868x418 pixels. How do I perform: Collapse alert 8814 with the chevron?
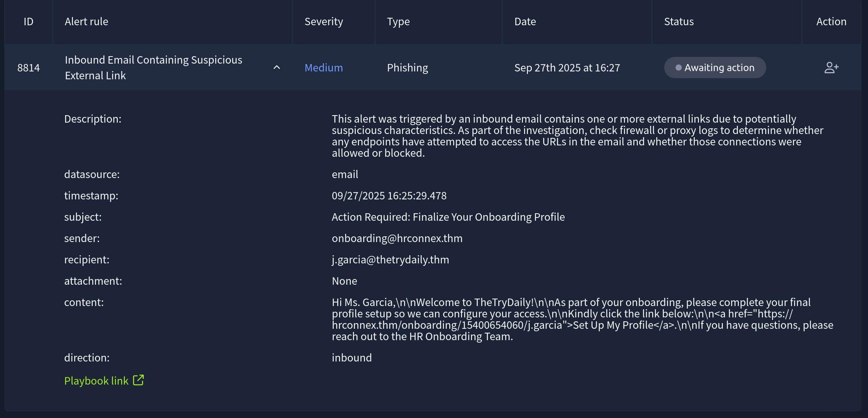pyautogui.click(x=277, y=68)
